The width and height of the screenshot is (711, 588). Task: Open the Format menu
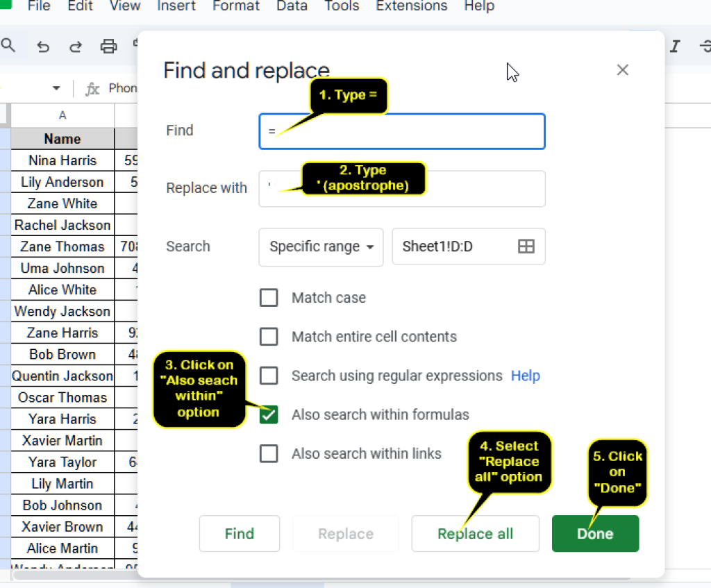coord(235,6)
